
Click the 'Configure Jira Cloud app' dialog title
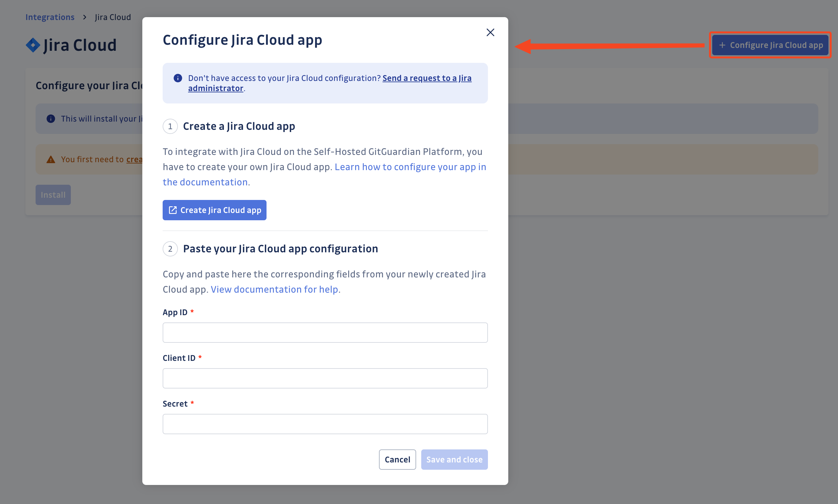tap(242, 40)
